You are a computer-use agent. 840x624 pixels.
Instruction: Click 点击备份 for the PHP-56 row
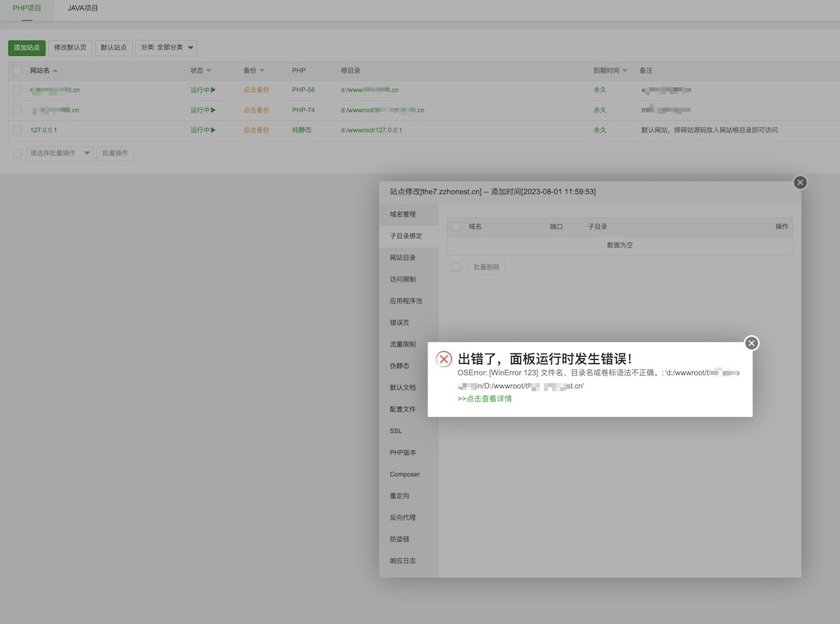pos(256,90)
